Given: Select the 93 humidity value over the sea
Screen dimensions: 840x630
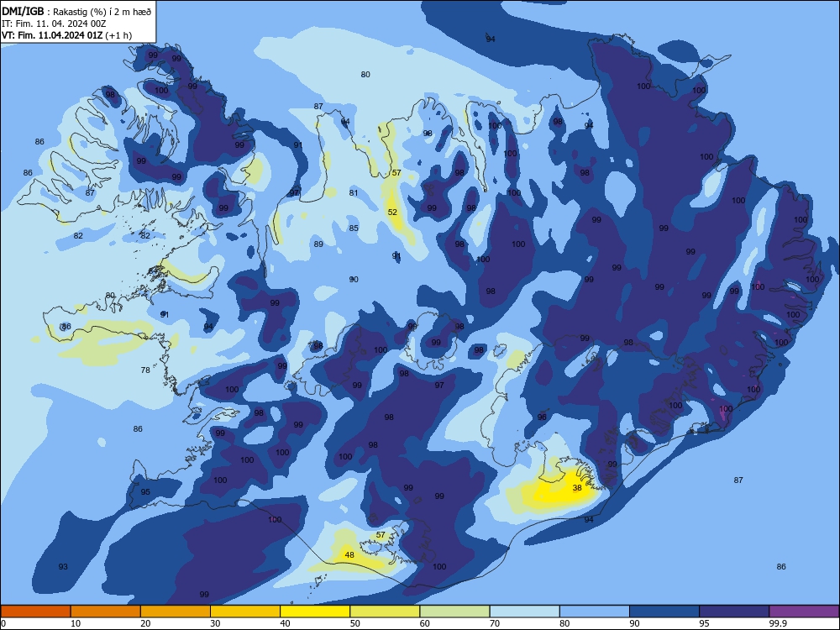Looking at the screenshot, I should pyautogui.click(x=63, y=567).
